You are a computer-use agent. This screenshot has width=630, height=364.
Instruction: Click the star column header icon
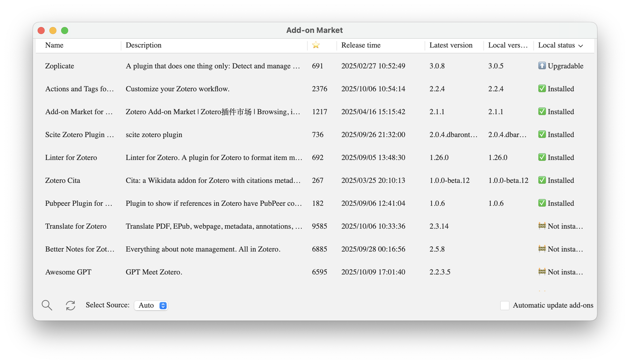[x=316, y=45]
